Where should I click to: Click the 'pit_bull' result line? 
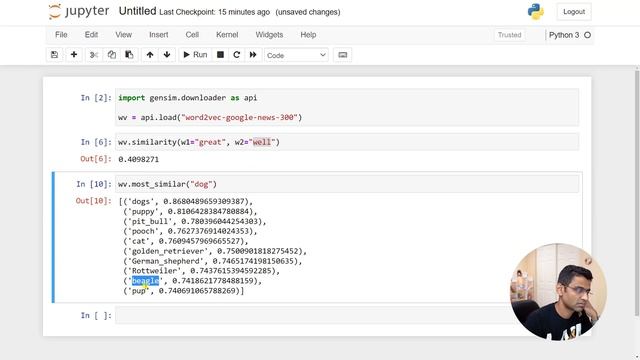[195, 221]
